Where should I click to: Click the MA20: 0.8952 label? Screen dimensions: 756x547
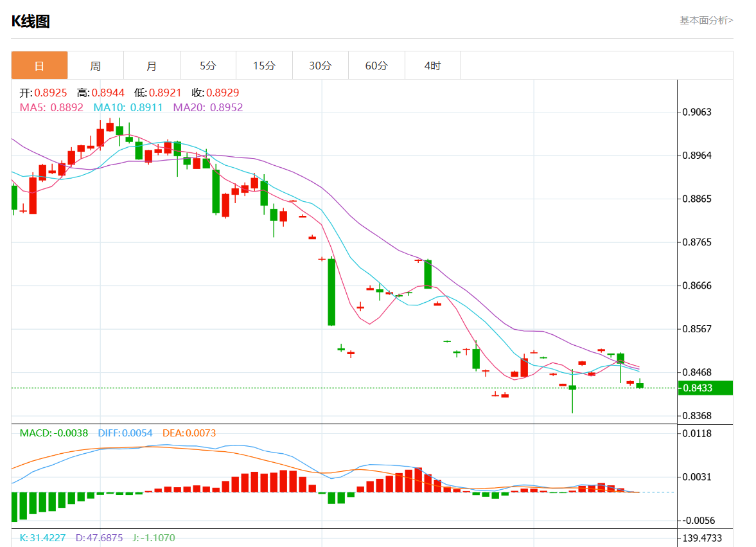point(208,107)
